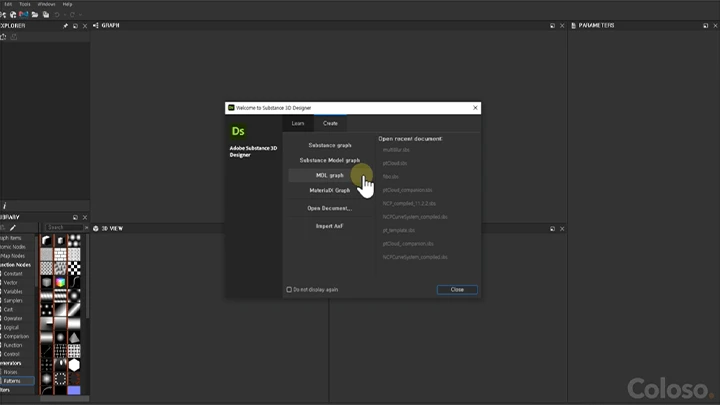Clear the Library search with X icon
Viewport: 720px width, 405px height.
coord(86,227)
